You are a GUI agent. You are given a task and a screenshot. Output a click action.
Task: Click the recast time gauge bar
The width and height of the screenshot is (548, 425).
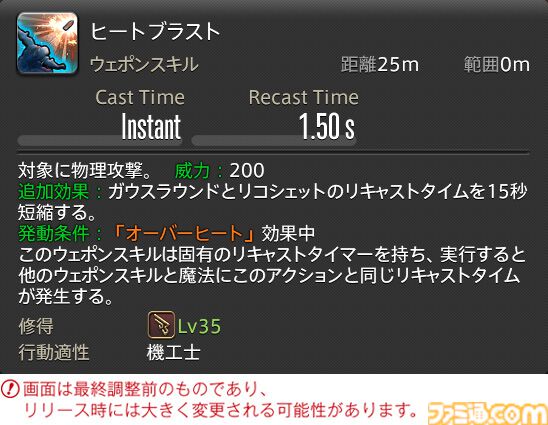[274, 141]
